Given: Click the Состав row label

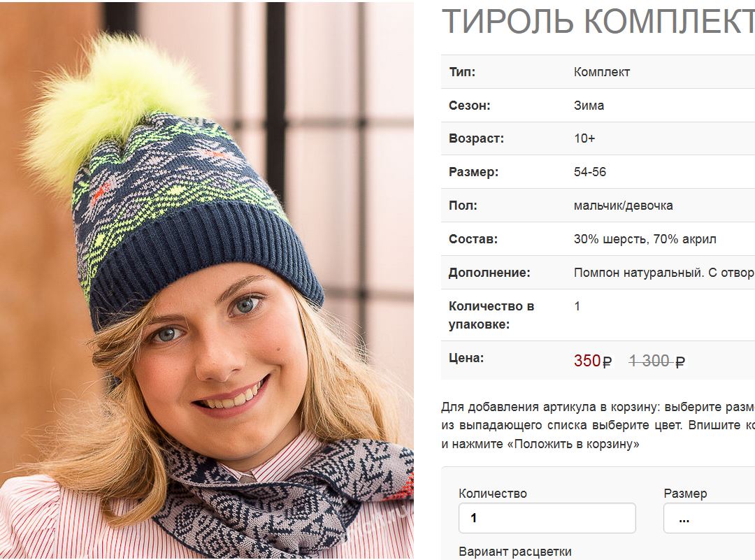Looking at the screenshot, I should [x=473, y=239].
